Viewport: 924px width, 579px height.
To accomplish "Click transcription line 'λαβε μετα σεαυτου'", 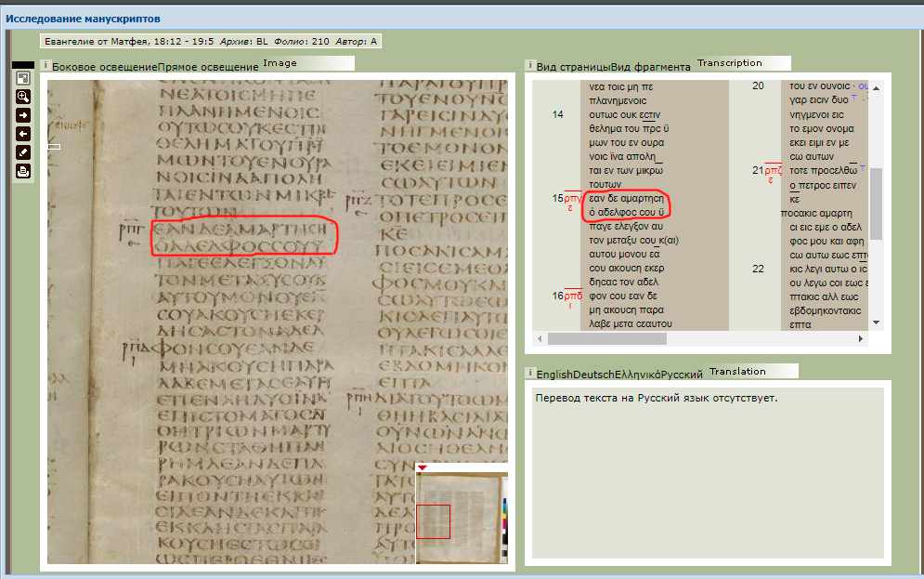I will pyautogui.click(x=631, y=323).
